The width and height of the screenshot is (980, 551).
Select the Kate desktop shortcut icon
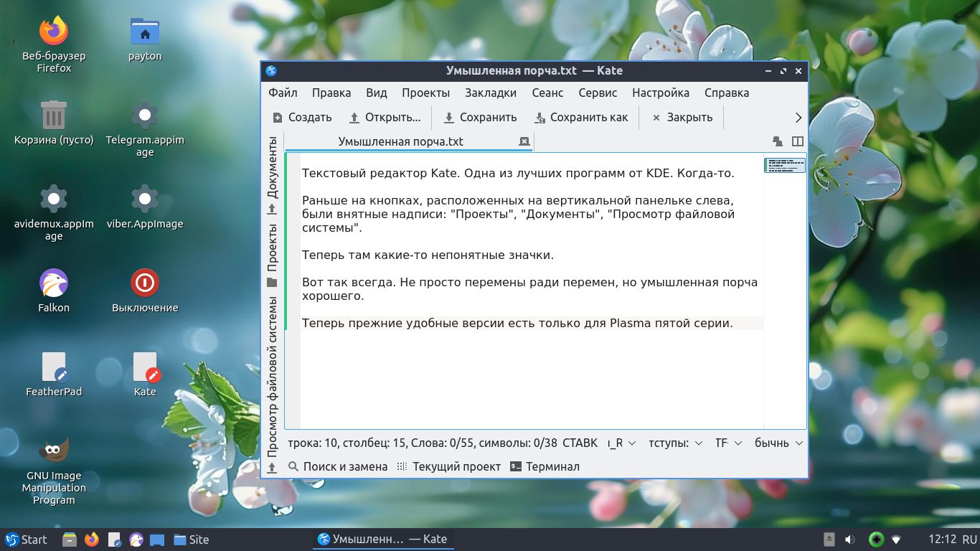tap(145, 375)
